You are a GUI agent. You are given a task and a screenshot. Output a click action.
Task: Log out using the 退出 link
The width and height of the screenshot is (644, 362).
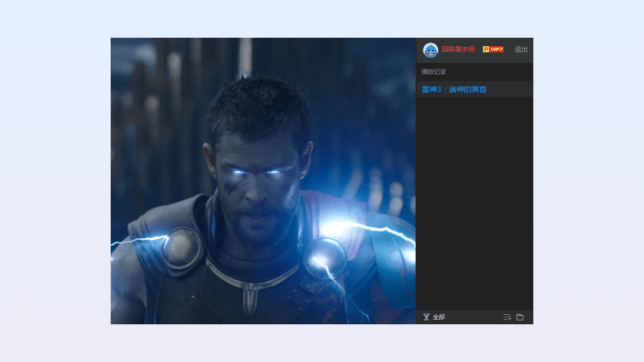point(521,49)
